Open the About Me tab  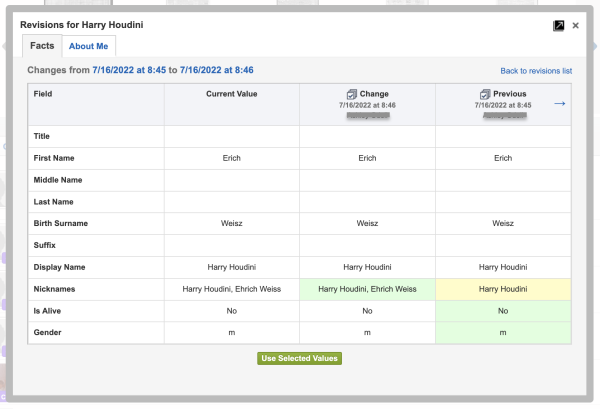pyautogui.click(x=89, y=46)
